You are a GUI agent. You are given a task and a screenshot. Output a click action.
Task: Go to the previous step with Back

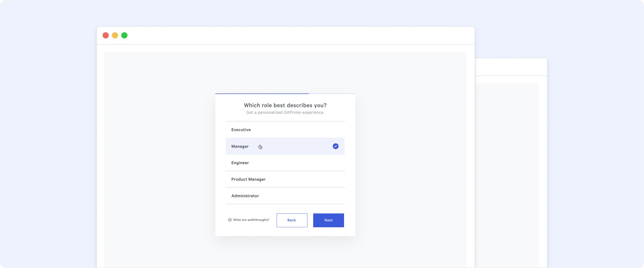pos(292,220)
